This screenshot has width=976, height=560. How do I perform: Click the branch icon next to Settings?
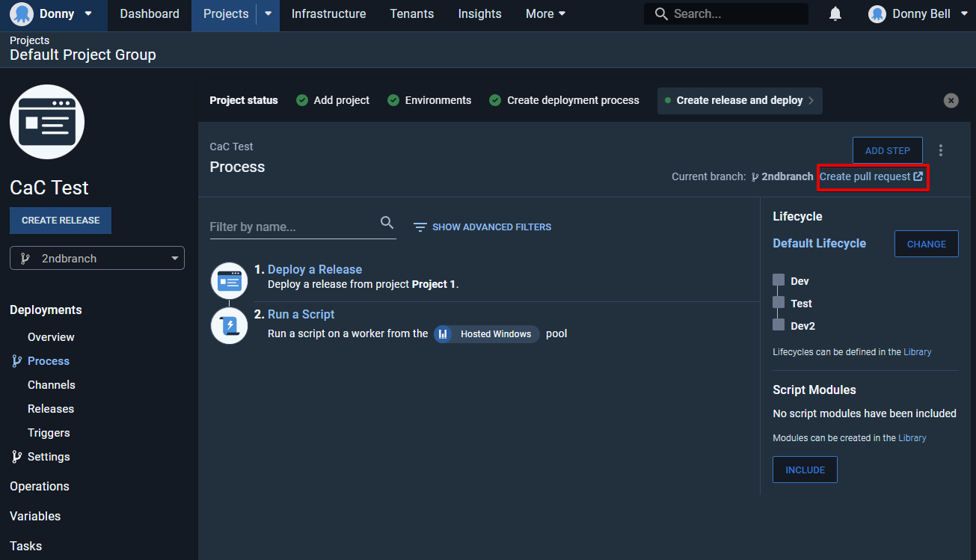tap(16, 456)
